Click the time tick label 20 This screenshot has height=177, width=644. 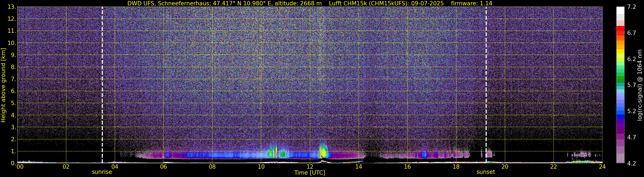(x=505, y=167)
